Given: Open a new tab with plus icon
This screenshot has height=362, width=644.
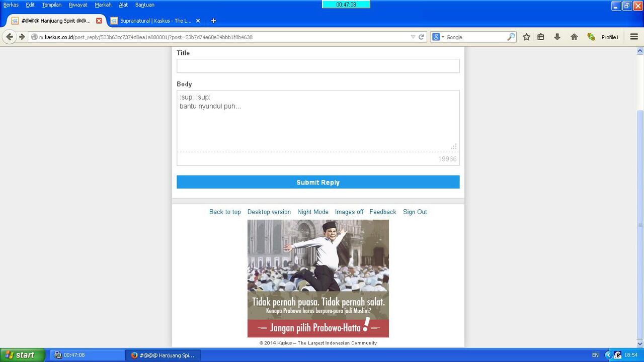Looking at the screenshot, I should [x=213, y=21].
